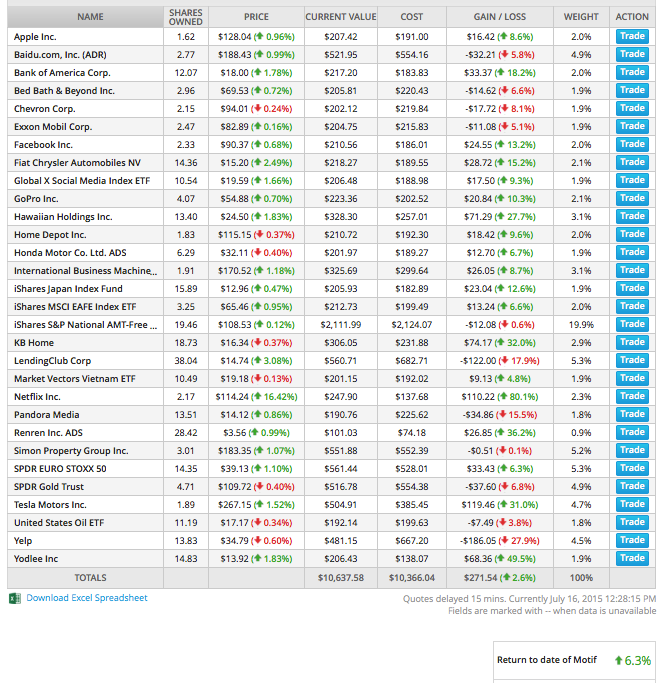The image size is (661, 683).
Task: Sort by GAIN / LOSS column header
Action: pos(500,17)
